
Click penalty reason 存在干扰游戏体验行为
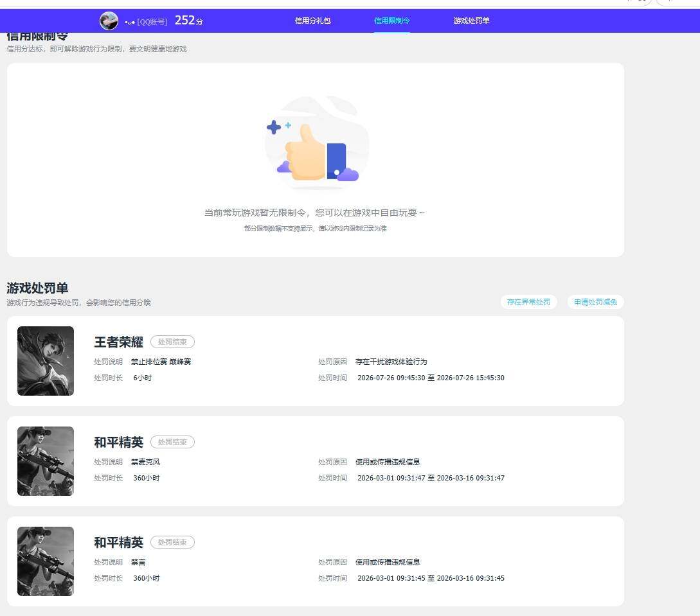pyautogui.click(x=391, y=362)
